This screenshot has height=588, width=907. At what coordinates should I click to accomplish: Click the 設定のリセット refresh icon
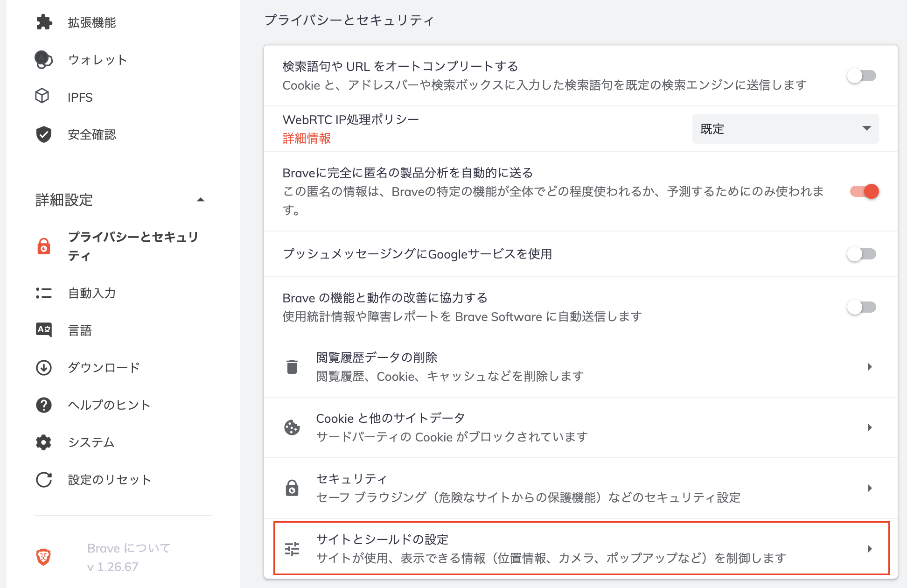pyautogui.click(x=44, y=480)
